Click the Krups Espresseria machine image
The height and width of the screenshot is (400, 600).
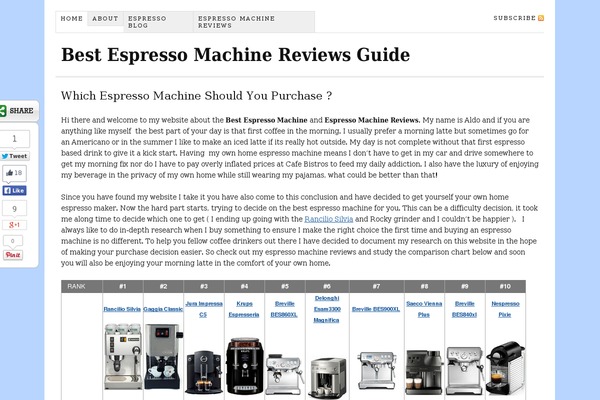click(x=245, y=366)
